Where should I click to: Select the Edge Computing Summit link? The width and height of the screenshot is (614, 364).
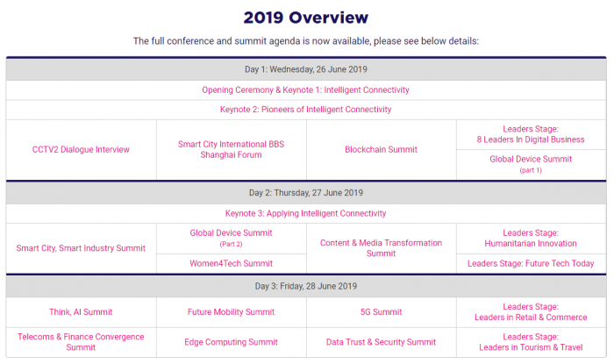click(x=231, y=342)
